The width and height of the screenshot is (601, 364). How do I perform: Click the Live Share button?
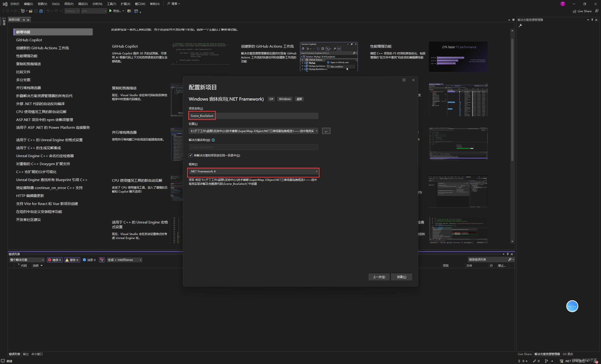click(x=582, y=11)
